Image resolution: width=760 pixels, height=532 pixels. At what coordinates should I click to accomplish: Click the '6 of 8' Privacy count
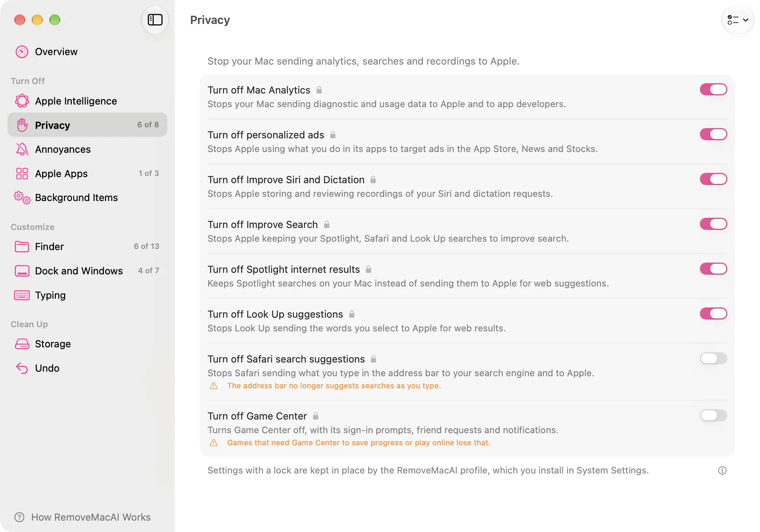click(x=148, y=125)
